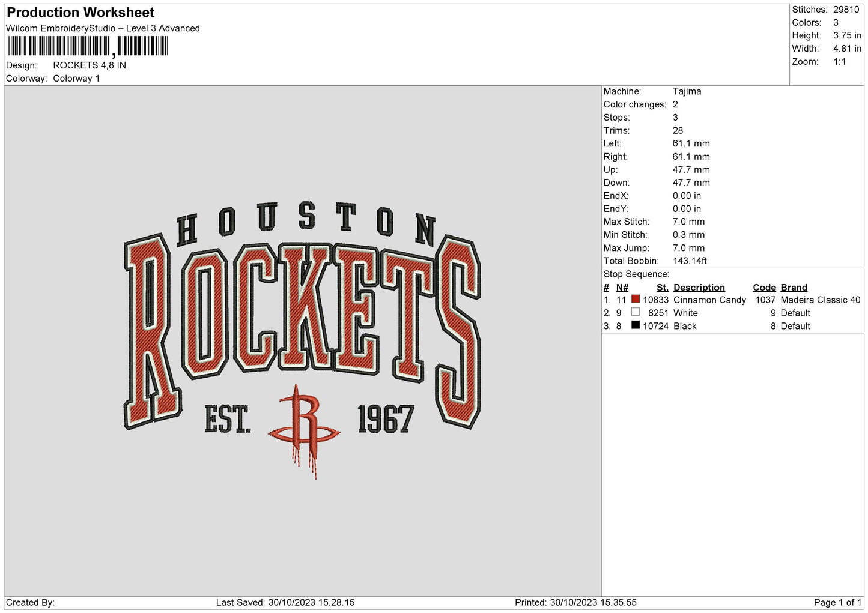Viewport: 868px width, 613px height.
Task: Click the trims value '28'
Action: point(678,131)
